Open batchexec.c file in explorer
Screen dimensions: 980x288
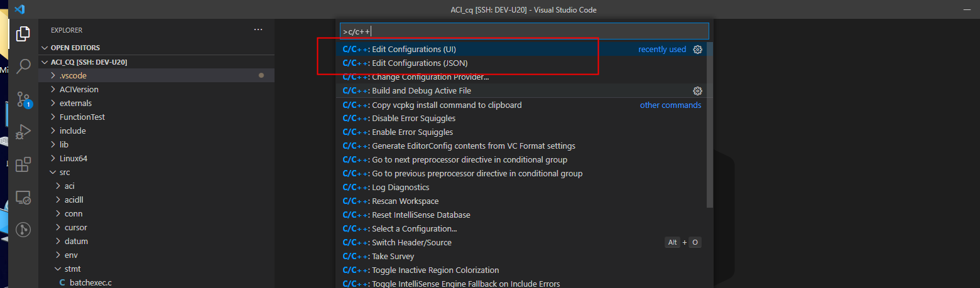(x=90, y=282)
